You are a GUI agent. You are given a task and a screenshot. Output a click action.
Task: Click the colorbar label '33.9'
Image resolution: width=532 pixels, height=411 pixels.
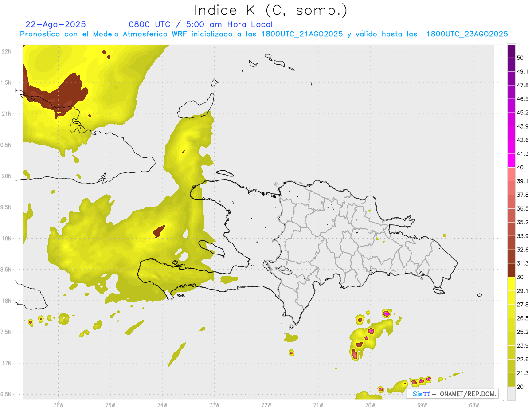523,236
